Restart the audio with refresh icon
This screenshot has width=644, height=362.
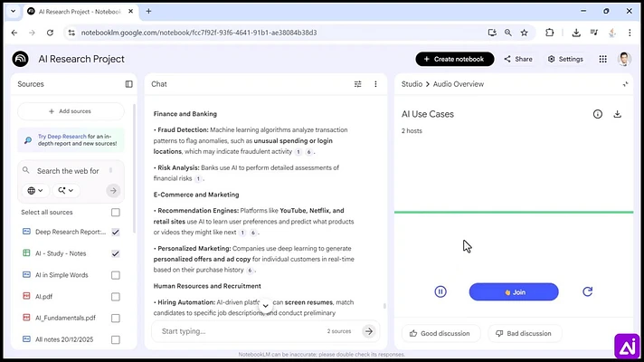pyautogui.click(x=587, y=291)
